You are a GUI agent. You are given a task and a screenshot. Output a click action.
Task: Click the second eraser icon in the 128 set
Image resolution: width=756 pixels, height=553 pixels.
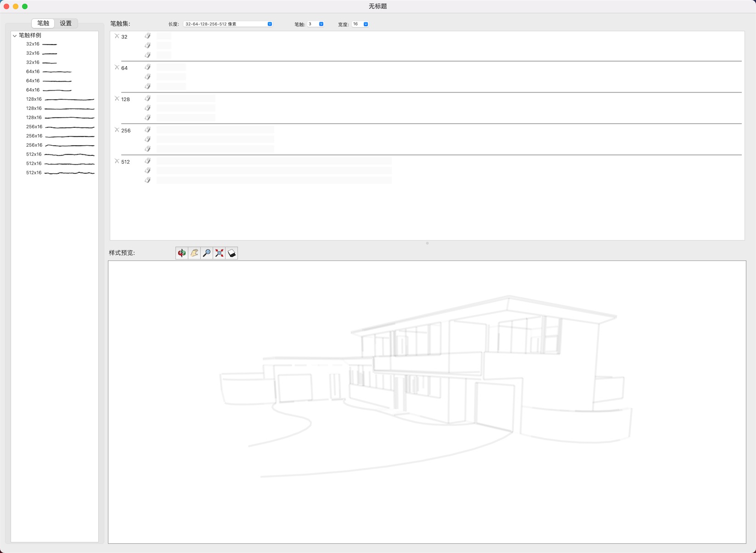[147, 108]
